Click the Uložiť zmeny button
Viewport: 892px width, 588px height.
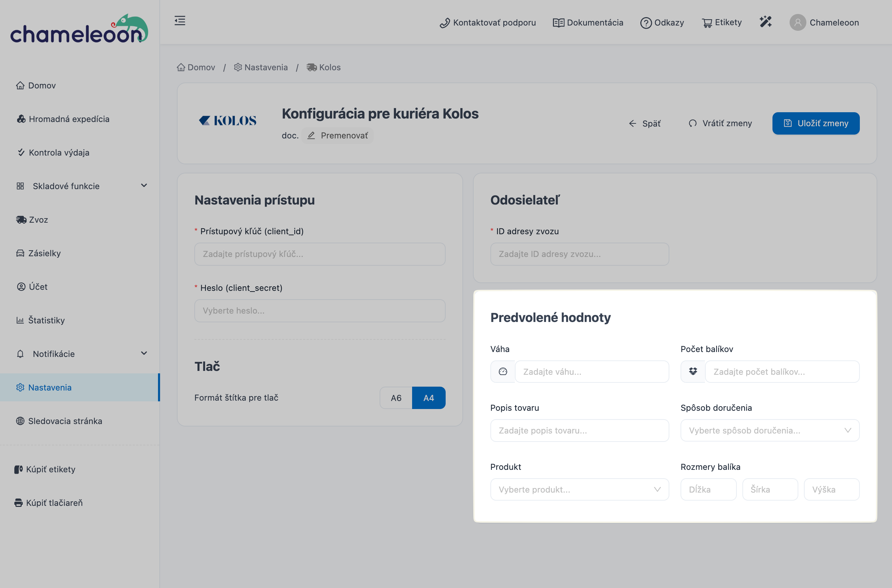(815, 123)
